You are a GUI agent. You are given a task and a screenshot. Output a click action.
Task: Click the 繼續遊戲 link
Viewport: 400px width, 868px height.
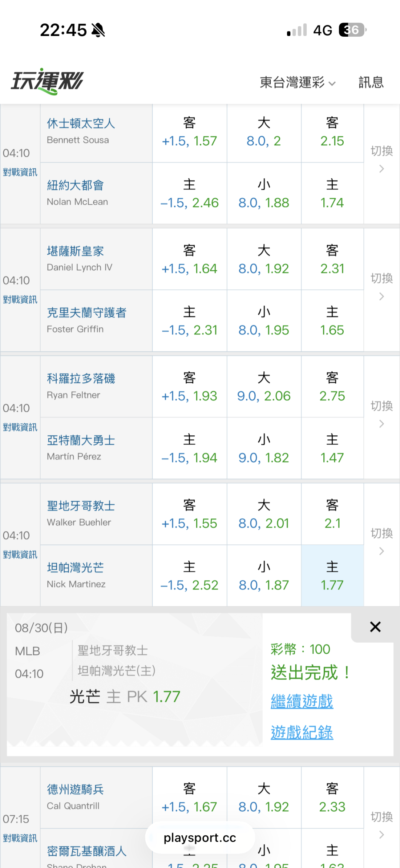pyautogui.click(x=302, y=701)
